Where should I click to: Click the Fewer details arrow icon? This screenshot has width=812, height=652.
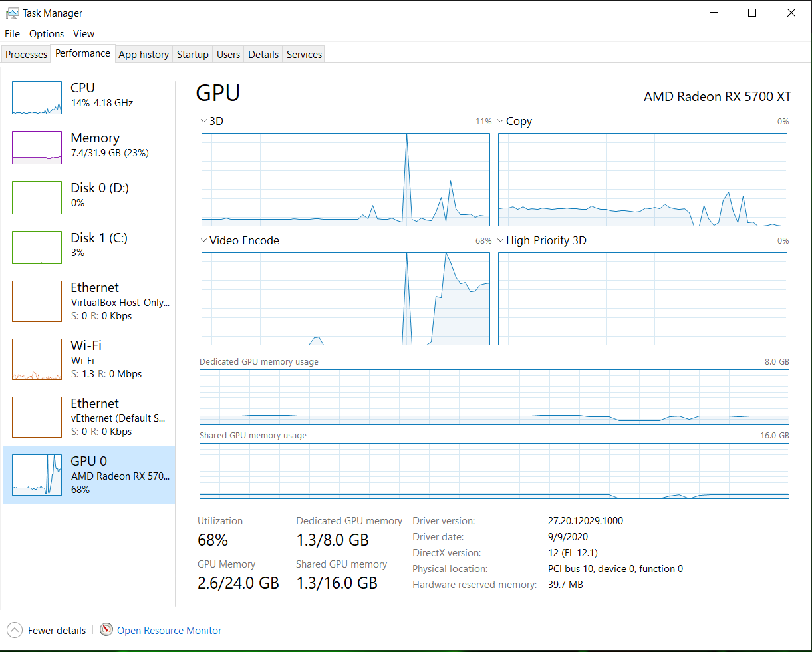coord(14,629)
